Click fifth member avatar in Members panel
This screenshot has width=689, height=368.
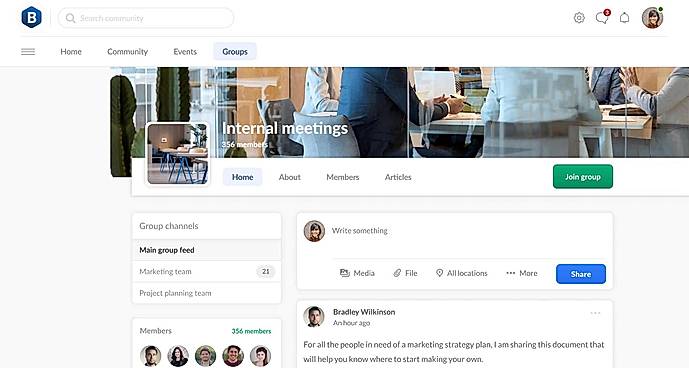click(x=261, y=356)
